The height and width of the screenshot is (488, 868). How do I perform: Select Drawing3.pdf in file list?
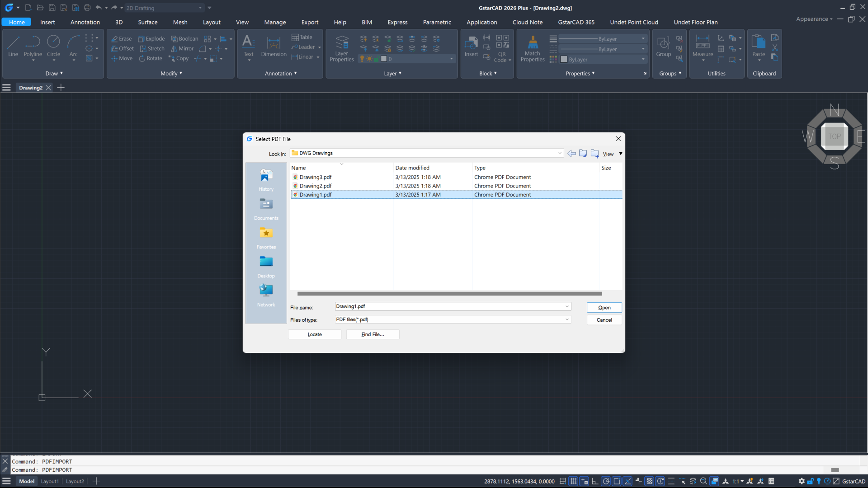(315, 177)
